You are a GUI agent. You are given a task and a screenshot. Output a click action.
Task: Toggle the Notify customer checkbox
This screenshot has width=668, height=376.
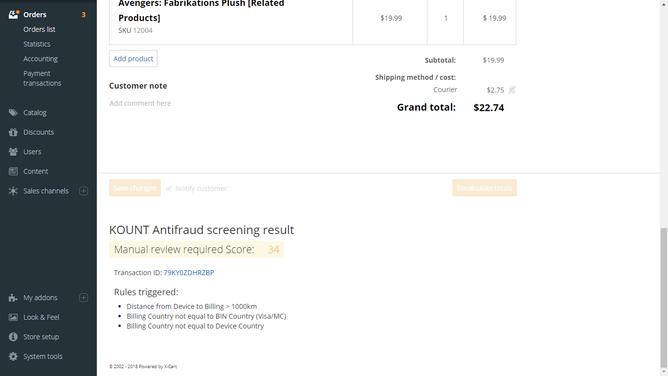tap(169, 188)
